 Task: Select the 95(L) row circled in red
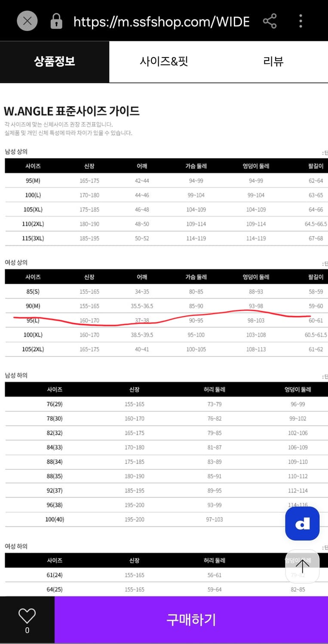click(x=164, y=320)
